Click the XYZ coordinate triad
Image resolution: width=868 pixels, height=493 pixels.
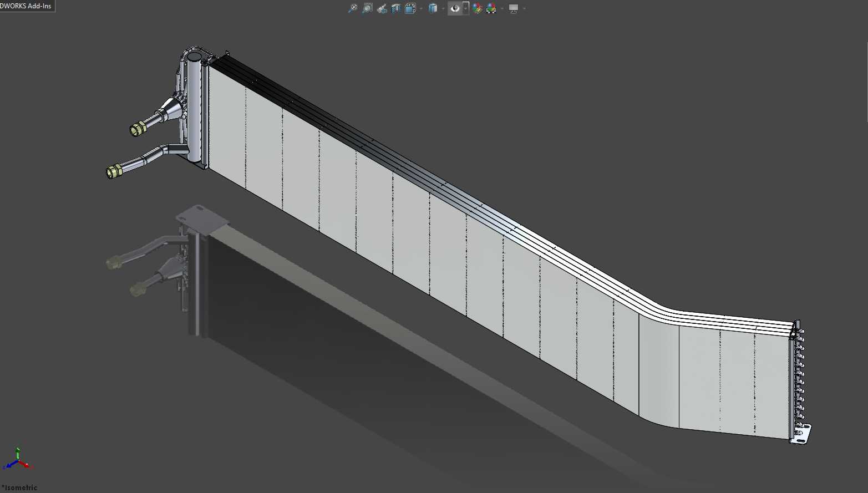point(18,459)
